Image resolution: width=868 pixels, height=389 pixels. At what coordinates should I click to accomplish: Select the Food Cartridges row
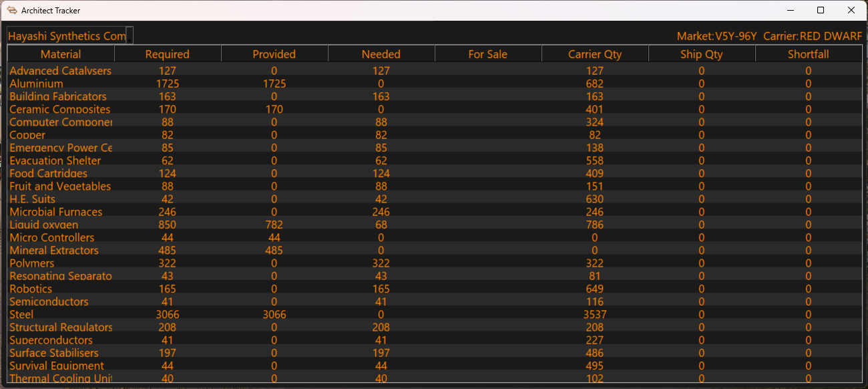pyautogui.click(x=435, y=173)
